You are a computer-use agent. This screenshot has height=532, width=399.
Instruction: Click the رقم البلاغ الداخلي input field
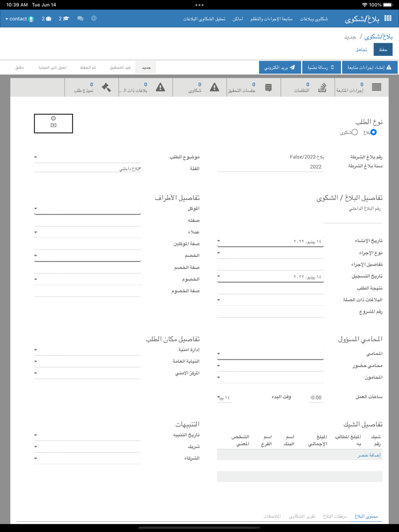[x=352, y=218]
